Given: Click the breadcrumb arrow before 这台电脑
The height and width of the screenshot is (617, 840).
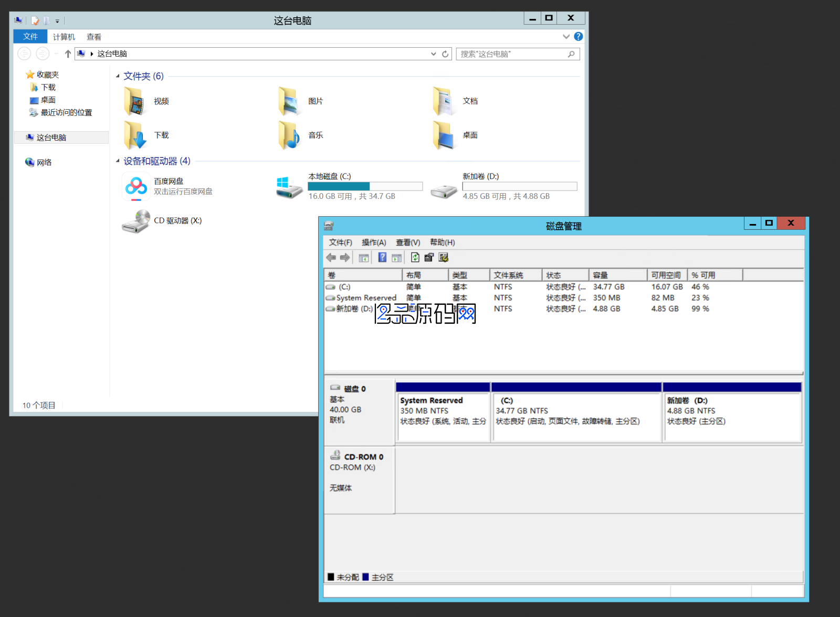Looking at the screenshot, I should coord(92,54).
